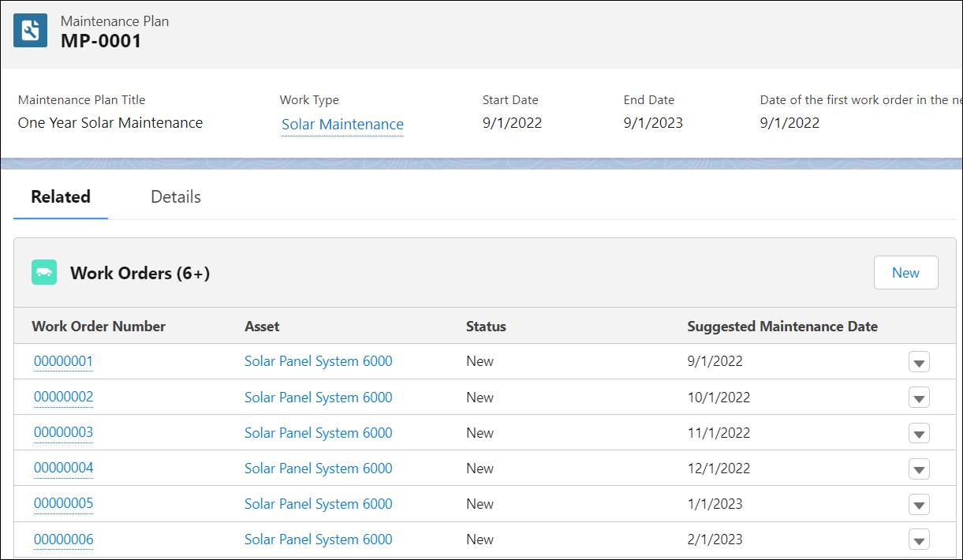Viewport: 963px width, 560px height.
Task: Click the Work Order Number column header
Action: point(99,327)
